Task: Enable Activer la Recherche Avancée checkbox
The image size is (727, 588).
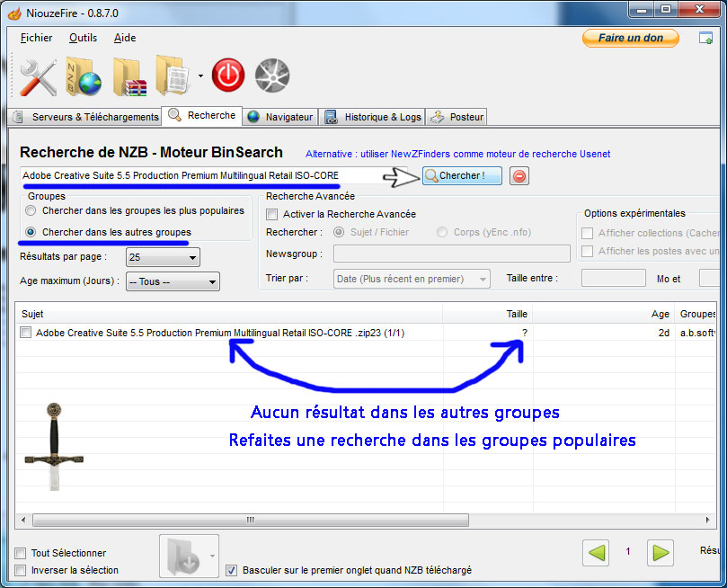Action: (272, 214)
